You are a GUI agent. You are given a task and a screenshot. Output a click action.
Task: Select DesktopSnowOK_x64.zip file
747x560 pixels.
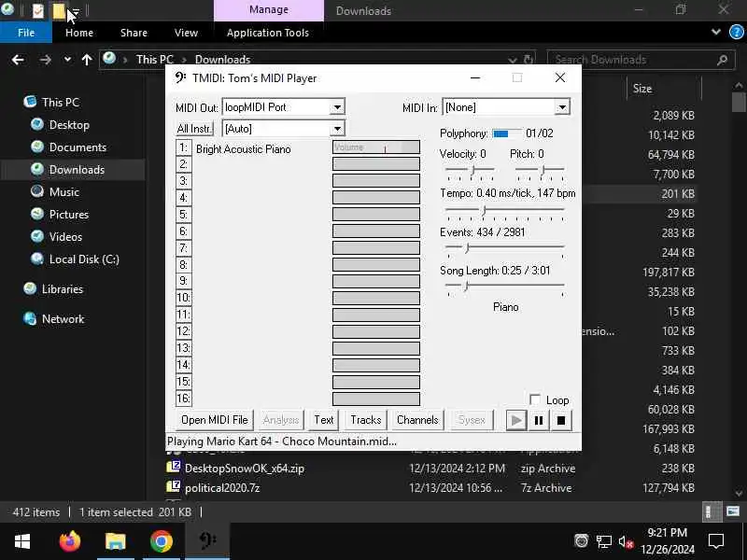tap(245, 469)
